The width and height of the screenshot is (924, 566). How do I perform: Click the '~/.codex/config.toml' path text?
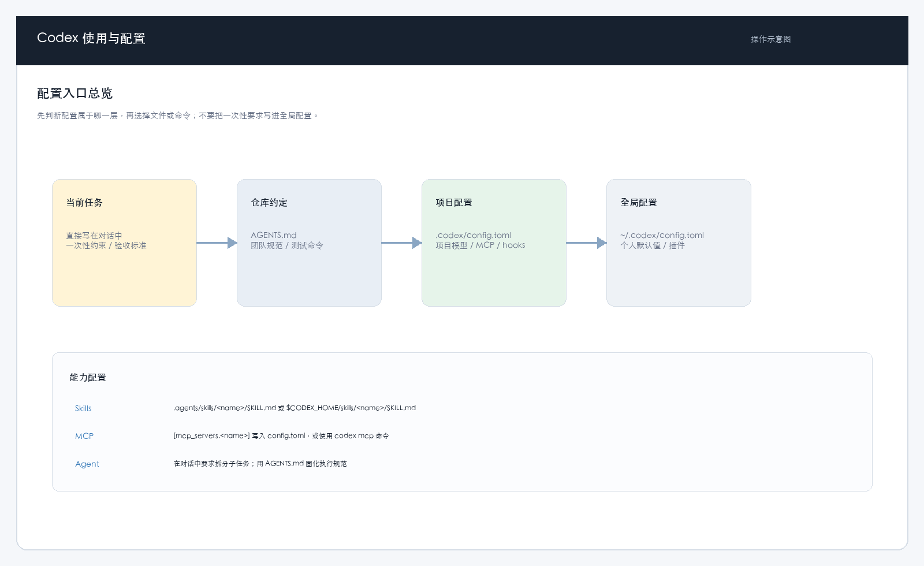(662, 235)
